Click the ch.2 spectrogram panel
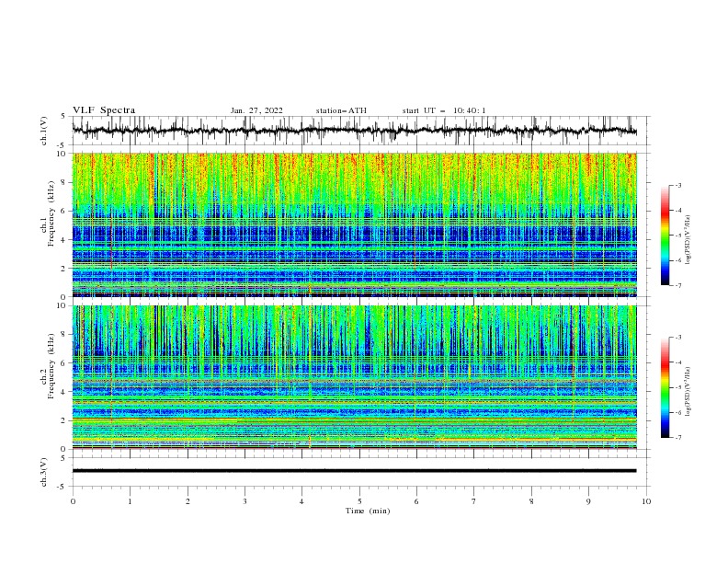728x563 pixels. coord(354,377)
